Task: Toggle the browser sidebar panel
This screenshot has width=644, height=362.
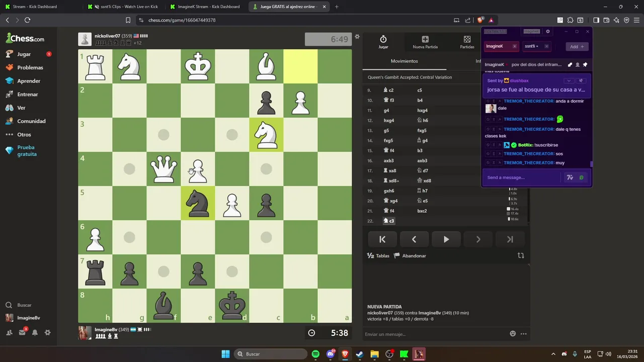Action: click(596, 20)
